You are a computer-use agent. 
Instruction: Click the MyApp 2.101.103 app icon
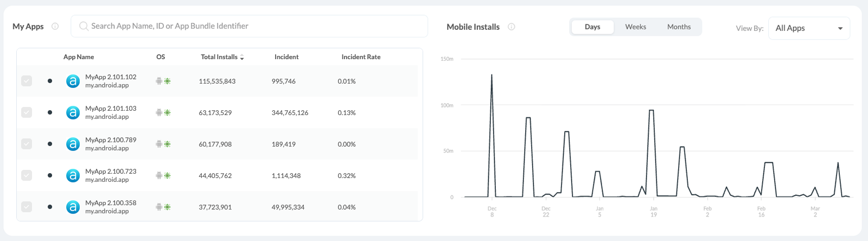[73, 113]
